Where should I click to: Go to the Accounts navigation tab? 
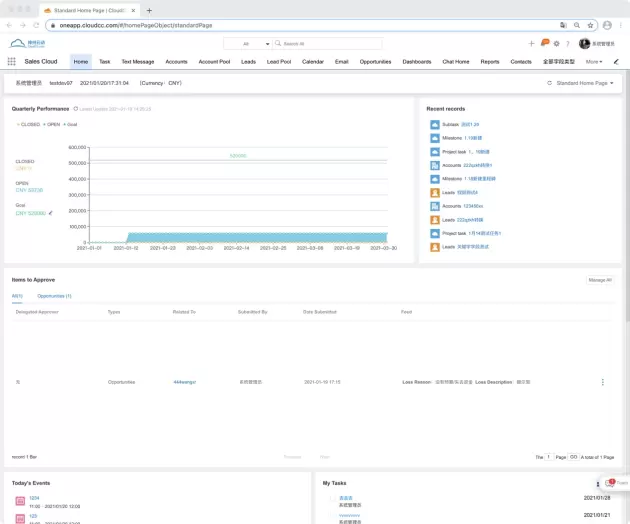click(176, 61)
